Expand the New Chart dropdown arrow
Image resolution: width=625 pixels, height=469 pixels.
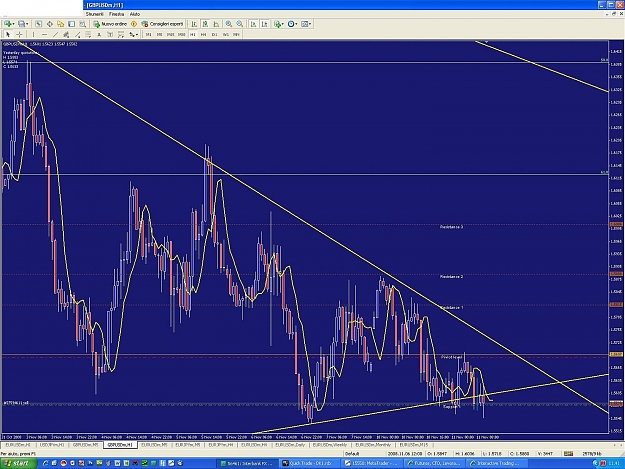point(13,24)
